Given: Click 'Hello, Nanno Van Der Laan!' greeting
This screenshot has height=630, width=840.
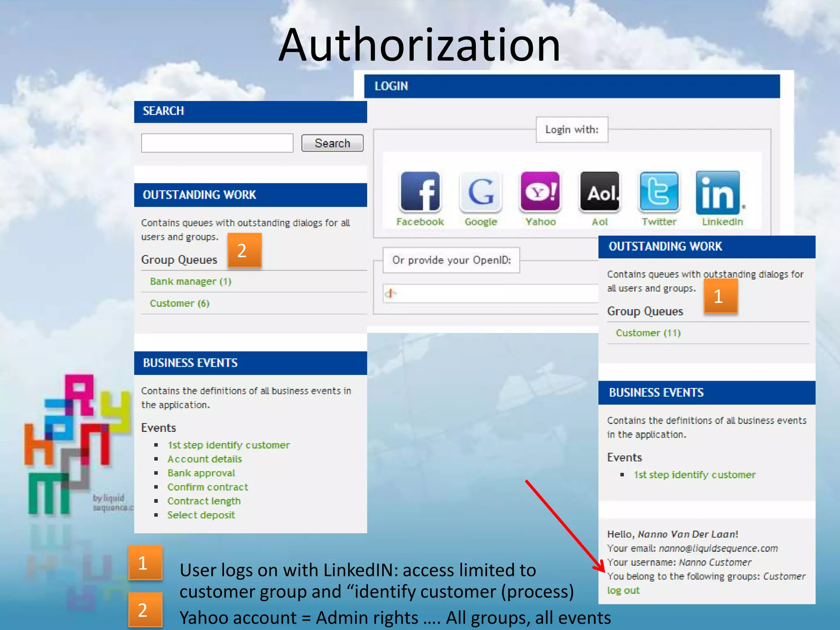Looking at the screenshot, I should [x=673, y=534].
